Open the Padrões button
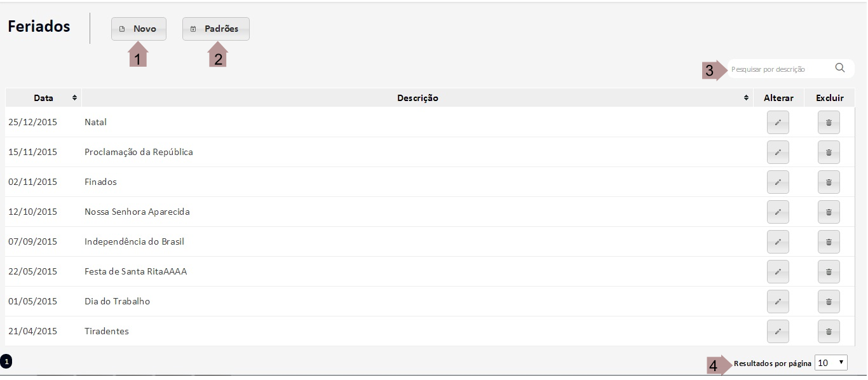 (216, 29)
